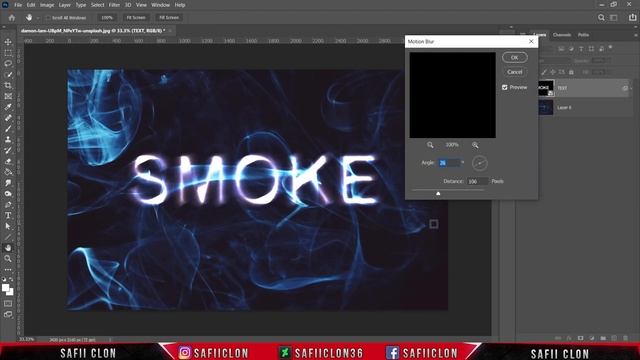Open the Filter menu
The height and width of the screenshot is (360, 640).
(114, 5)
